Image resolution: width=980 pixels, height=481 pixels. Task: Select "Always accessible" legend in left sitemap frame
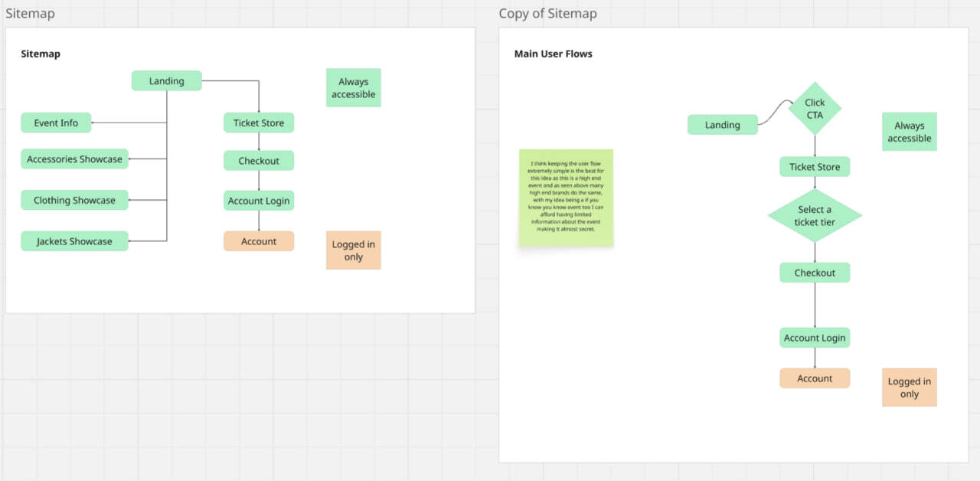[353, 88]
